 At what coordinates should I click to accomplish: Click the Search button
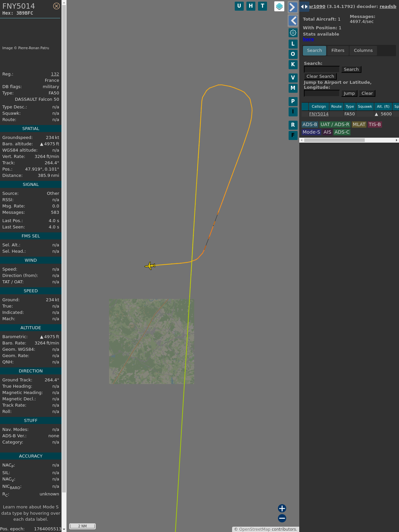351,69
